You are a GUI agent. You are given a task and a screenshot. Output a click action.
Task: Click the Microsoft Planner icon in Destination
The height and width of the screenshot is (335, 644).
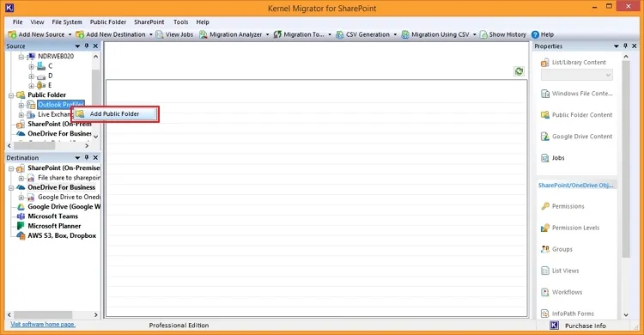[21, 226]
